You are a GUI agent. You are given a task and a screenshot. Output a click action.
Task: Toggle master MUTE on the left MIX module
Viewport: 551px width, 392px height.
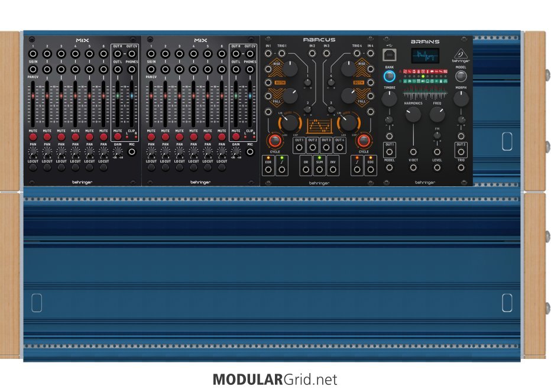(118, 137)
